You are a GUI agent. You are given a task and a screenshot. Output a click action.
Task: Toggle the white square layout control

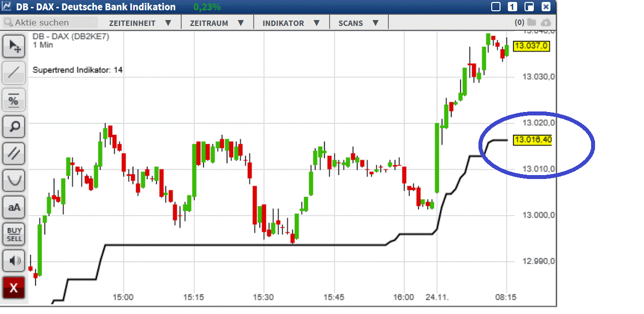pyautogui.click(x=496, y=7)
